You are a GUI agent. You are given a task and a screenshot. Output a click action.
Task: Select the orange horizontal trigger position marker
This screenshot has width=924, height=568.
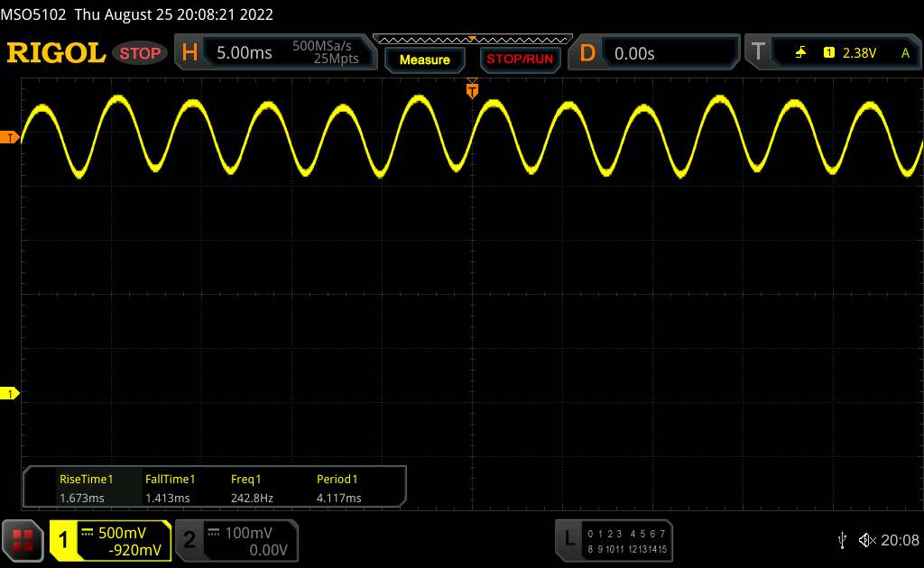pyautogui.click(x=471, y=88)
